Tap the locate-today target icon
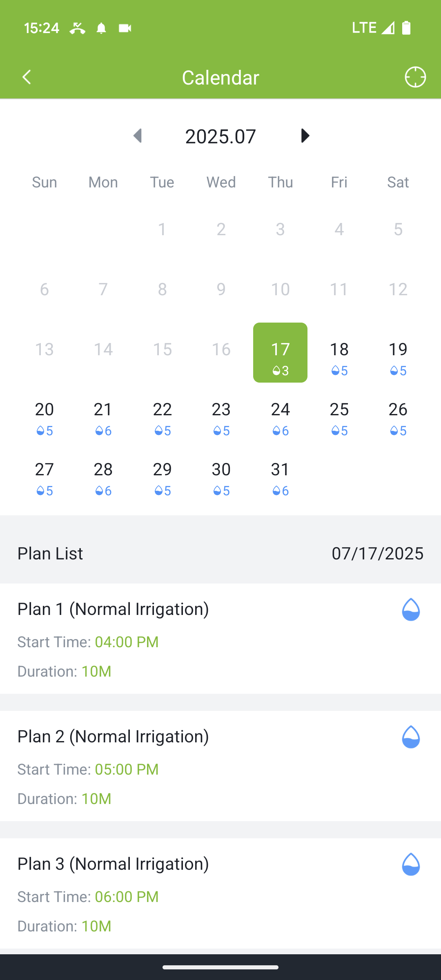 tap(415, 77)
